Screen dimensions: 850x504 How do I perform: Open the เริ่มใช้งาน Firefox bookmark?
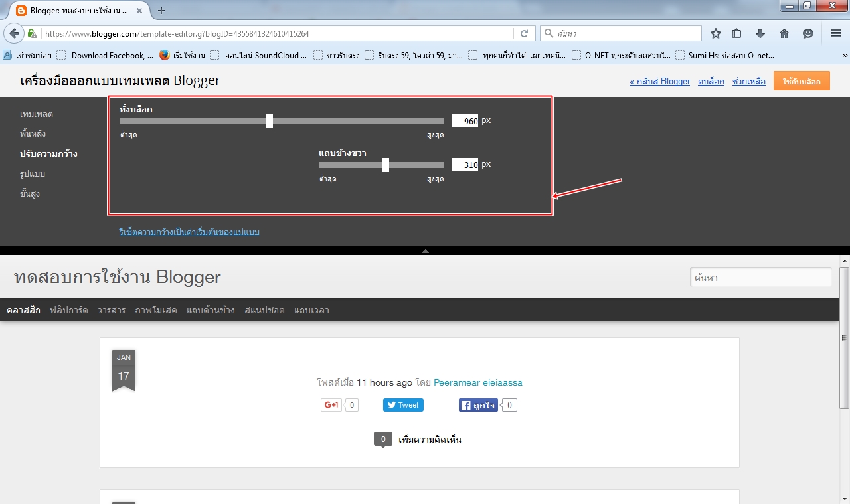pyautogui.click(x=183, y=56)
